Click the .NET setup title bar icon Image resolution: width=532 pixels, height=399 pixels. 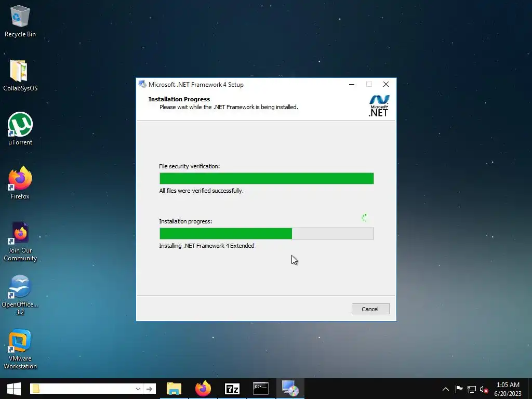(x=142, y=85)
